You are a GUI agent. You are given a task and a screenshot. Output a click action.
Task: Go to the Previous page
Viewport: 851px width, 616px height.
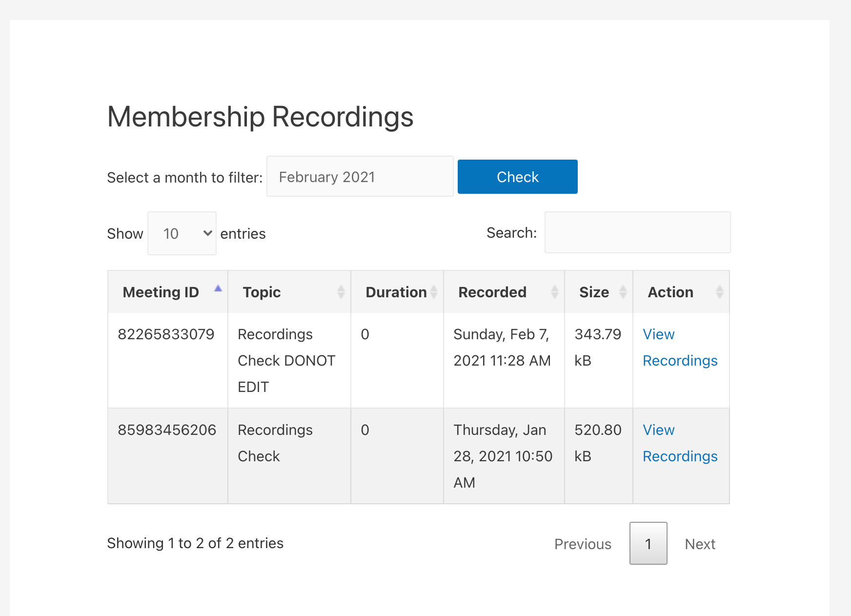click(x=583, y=544)
